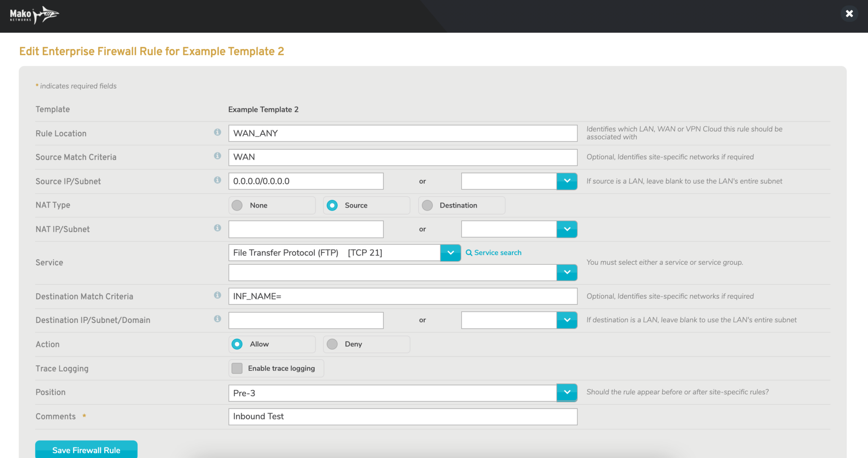The width and height of the screenshot is (868, 458).
Task: Enable trace logging
Action: point(237,368)
